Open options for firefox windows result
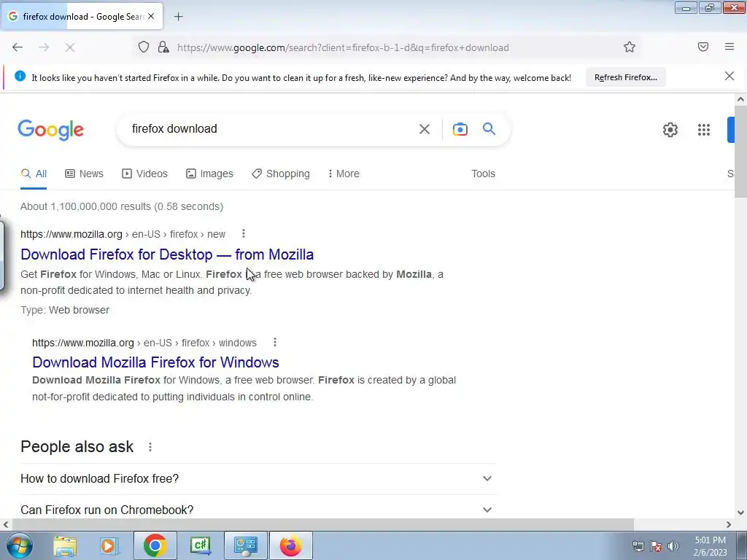747x560 pixels. pos(275,342)
